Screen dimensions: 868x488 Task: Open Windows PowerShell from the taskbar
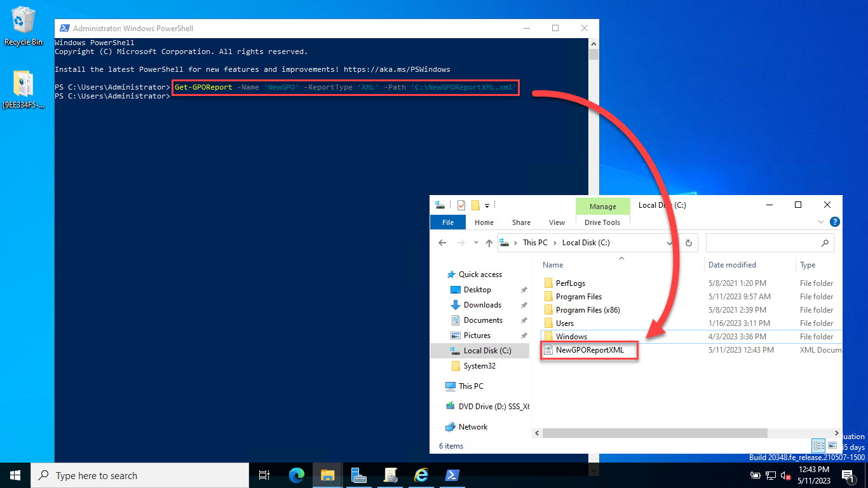452,475
